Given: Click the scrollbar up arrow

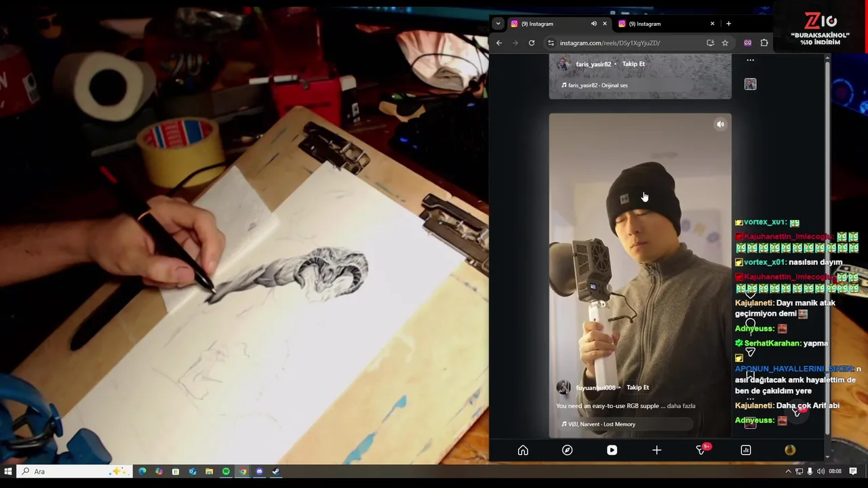Looking at the screenshot, I should [x=827, y=58].
